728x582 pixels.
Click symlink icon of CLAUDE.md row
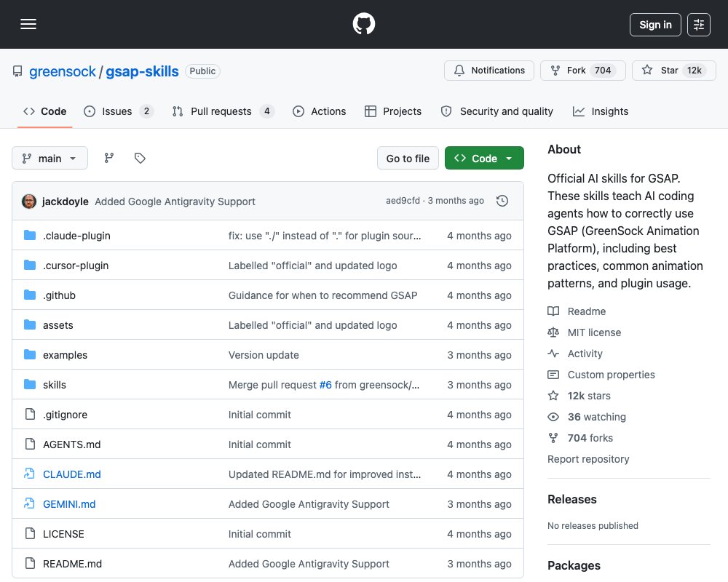coord(29,474)
